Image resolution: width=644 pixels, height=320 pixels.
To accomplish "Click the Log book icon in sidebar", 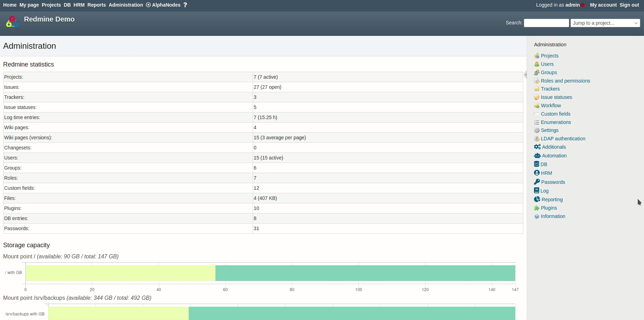I will click(536, 190).
